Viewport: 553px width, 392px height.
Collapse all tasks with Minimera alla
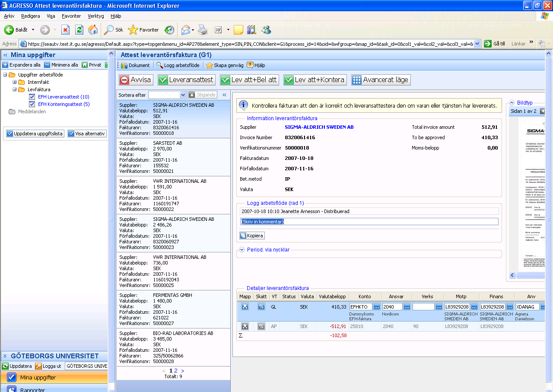(61, 65)
